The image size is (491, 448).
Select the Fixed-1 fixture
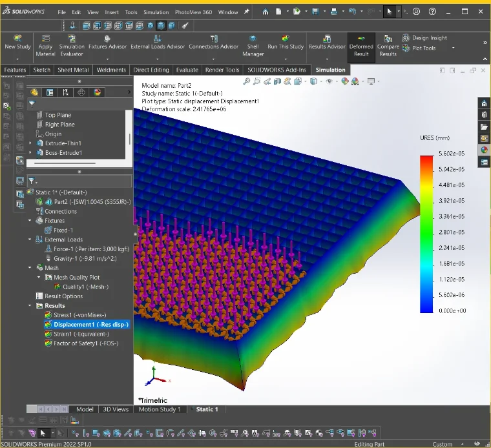coord(59,230)
